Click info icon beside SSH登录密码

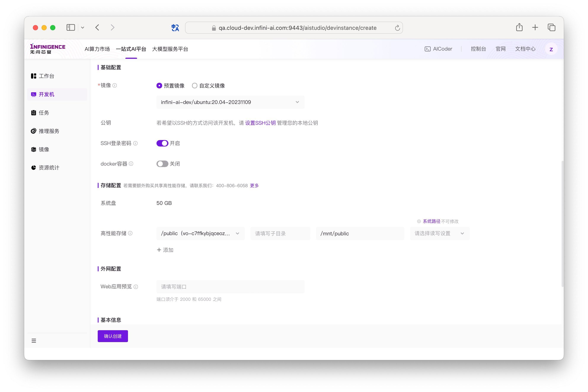tap(135, 143)
